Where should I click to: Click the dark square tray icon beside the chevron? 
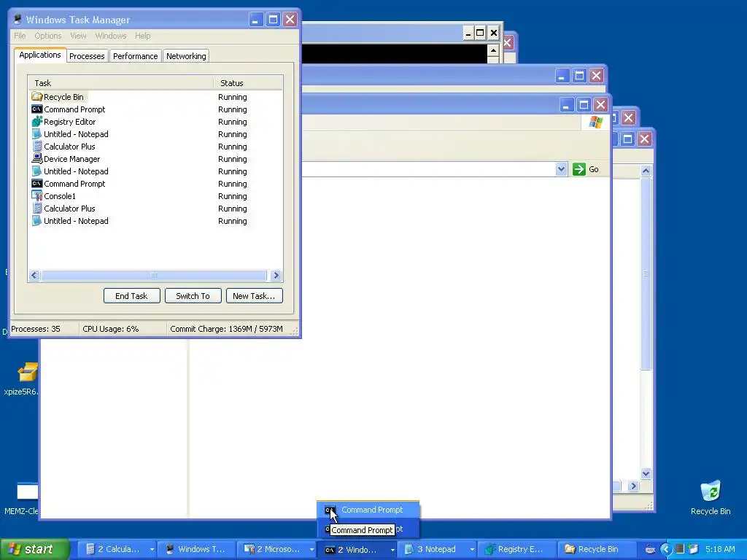pyautogui.click(x=680, y=549)
